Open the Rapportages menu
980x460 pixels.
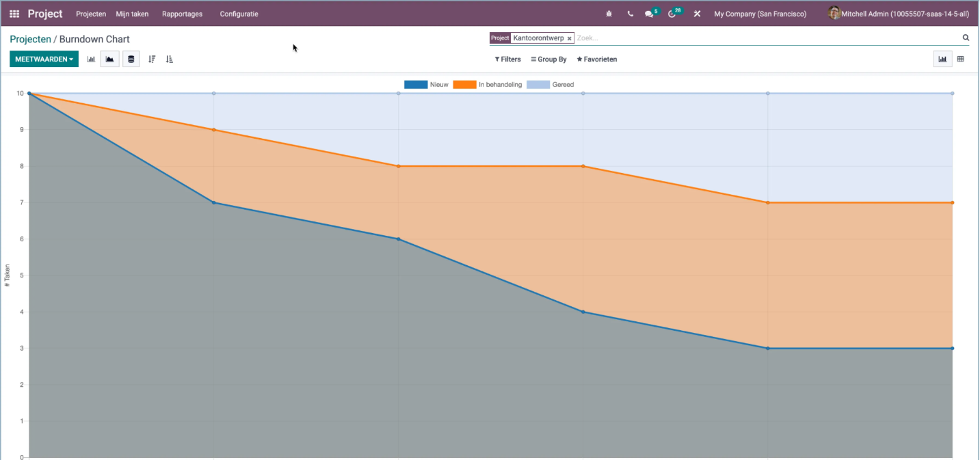tap(182, 14)
